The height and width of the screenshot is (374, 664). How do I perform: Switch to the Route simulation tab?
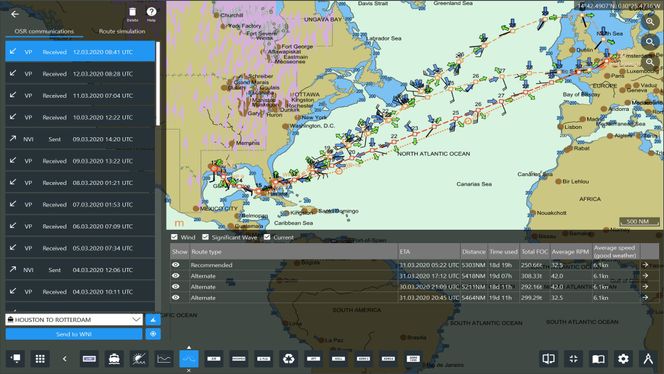[x=122, y=31]
